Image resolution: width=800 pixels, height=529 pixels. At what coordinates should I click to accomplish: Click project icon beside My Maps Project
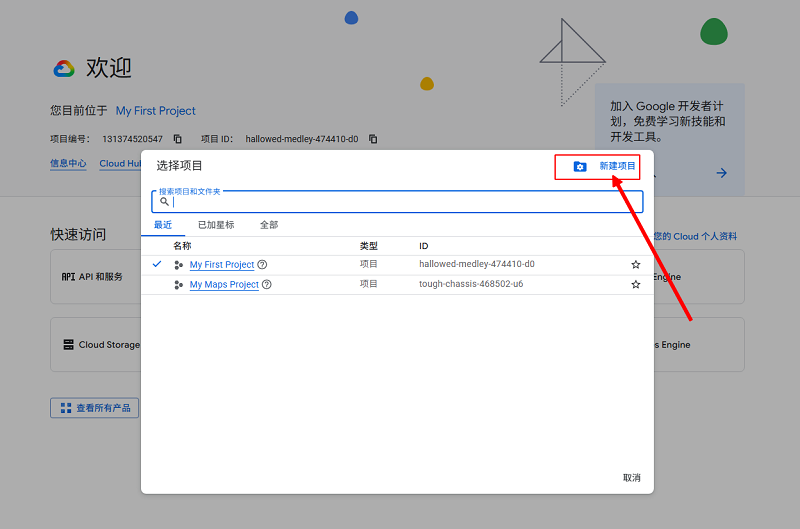point(178,285)
